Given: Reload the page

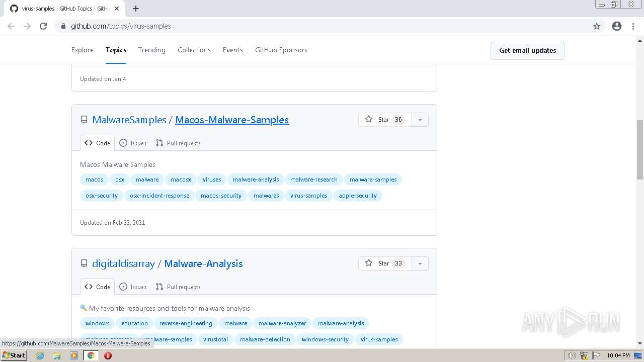Looking at the screenshot, I should (43, 26).
